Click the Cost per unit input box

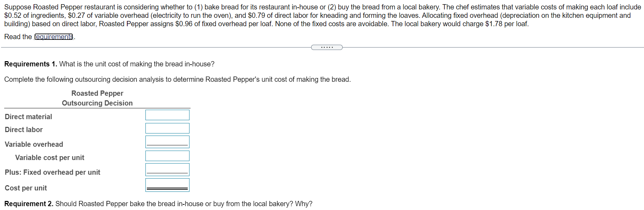tap(167, 184)
